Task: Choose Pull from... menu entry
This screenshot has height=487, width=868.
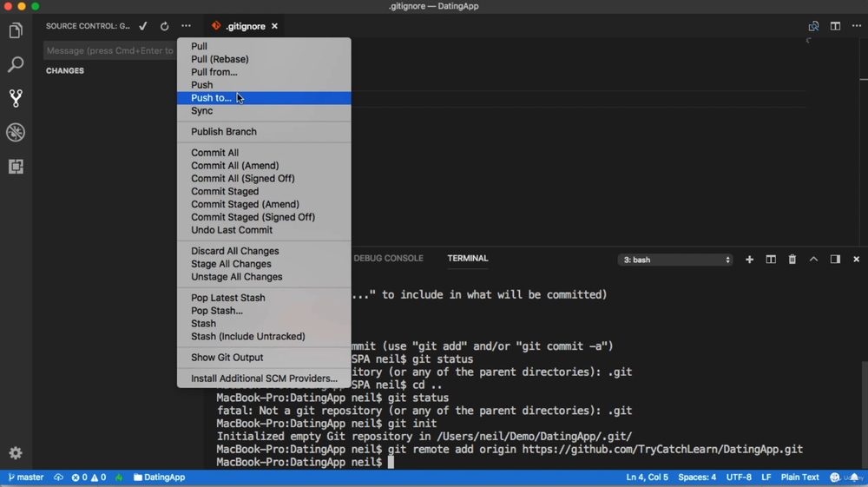Action: click(x=264, y=72)
